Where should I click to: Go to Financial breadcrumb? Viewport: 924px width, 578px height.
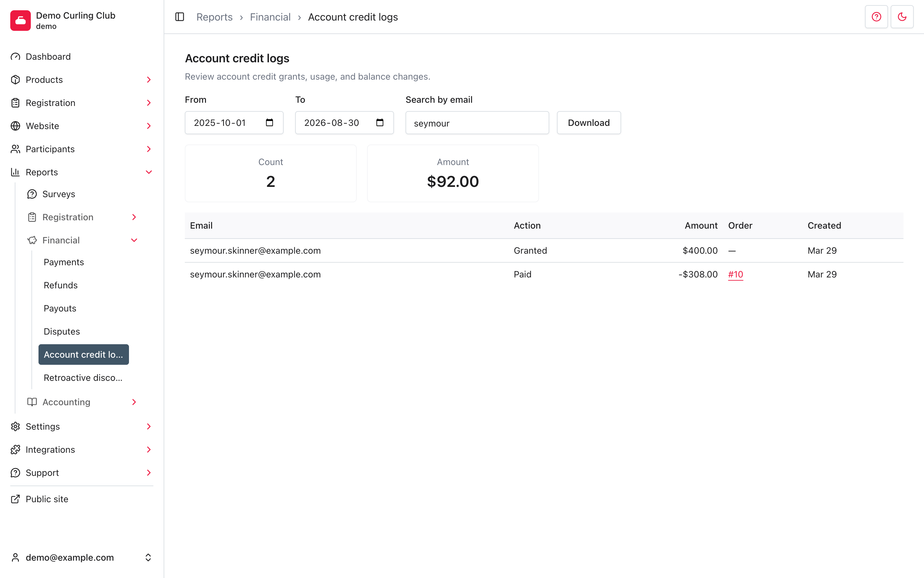point(270,17)
